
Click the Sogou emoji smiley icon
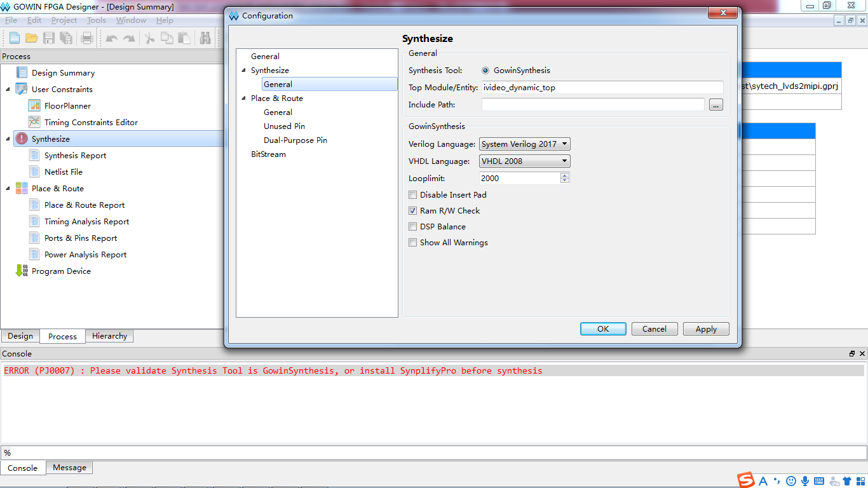tap(791, 481)
